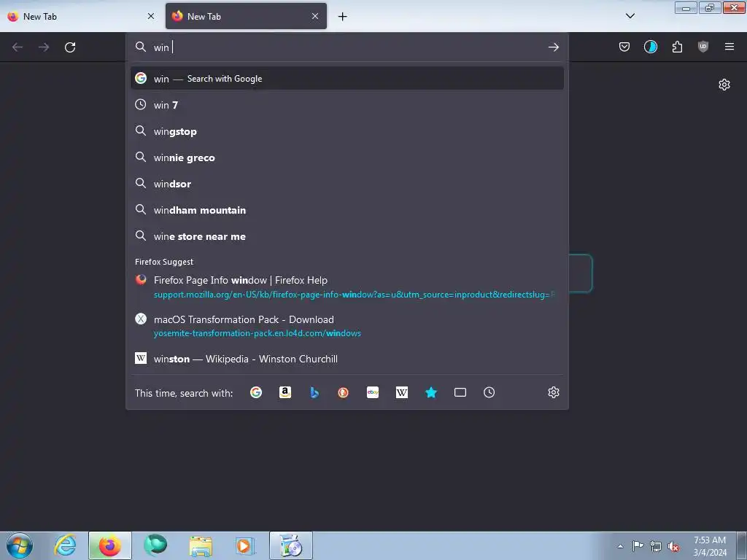The width and height of the screenshot is (747, 560).
Task: Open Action Center flag tray icon
Action: pyautogui.click(x=638, y=545)
